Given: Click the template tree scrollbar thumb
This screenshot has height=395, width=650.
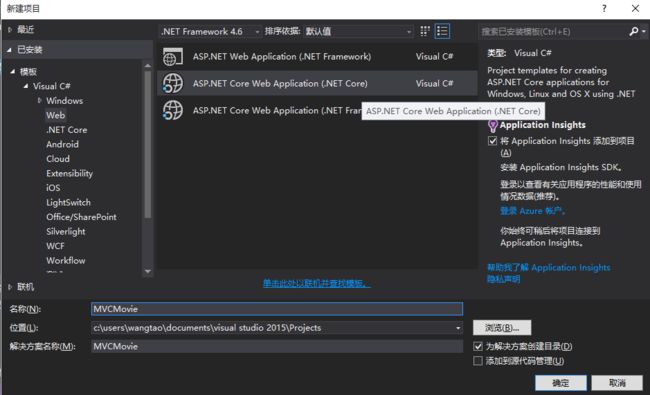Looking at the screenshot, I should 148,144.
